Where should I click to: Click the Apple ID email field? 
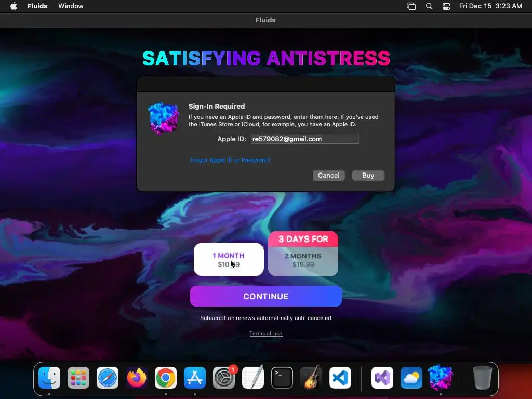[304, 139]
